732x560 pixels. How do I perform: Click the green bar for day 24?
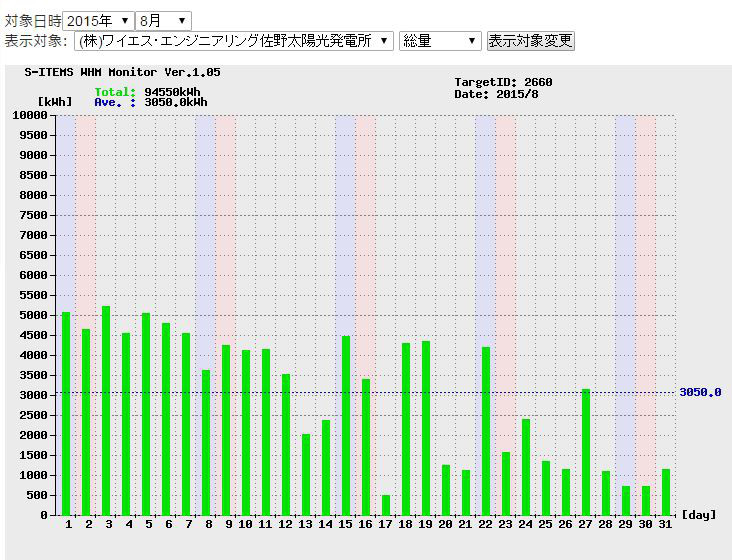pyautogui.click(x=526, y=467)
